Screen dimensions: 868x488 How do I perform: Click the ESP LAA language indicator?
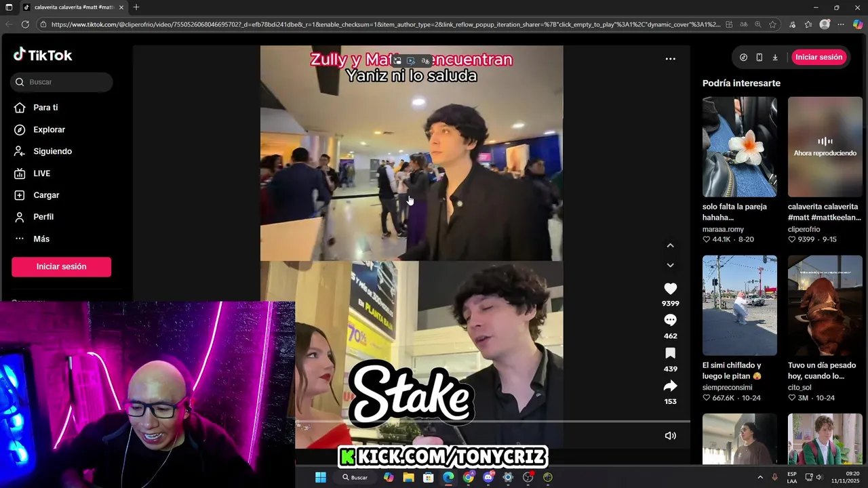[792, 477]
